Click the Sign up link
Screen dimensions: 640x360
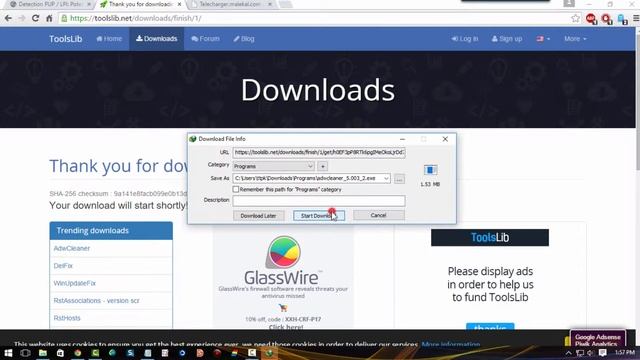point(507,39)
